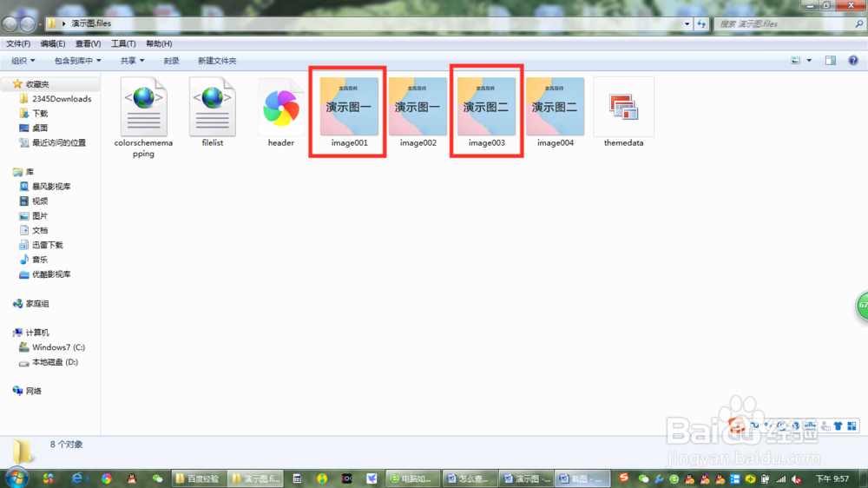Open the Sogou soft keyboard icon
This screenshot has height=488, width=868.
810,425
